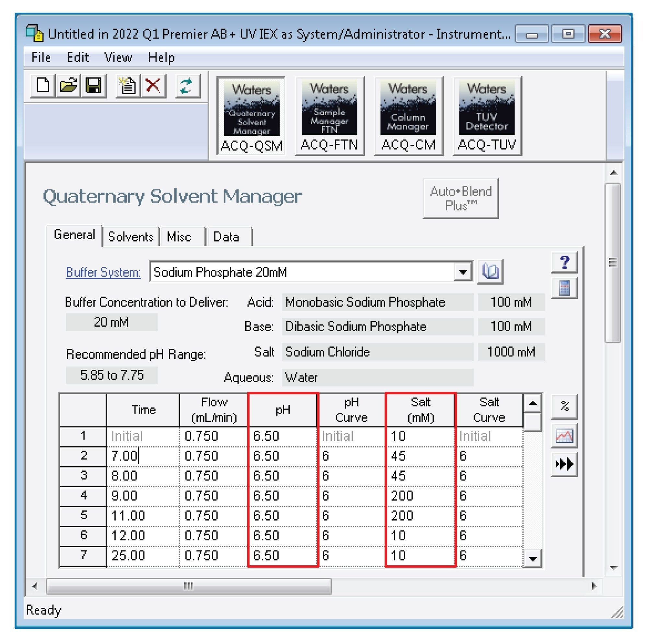This screenshot has height=644, width=648.
Task: Open the buffer system library book icon
Action: (490, 272)
